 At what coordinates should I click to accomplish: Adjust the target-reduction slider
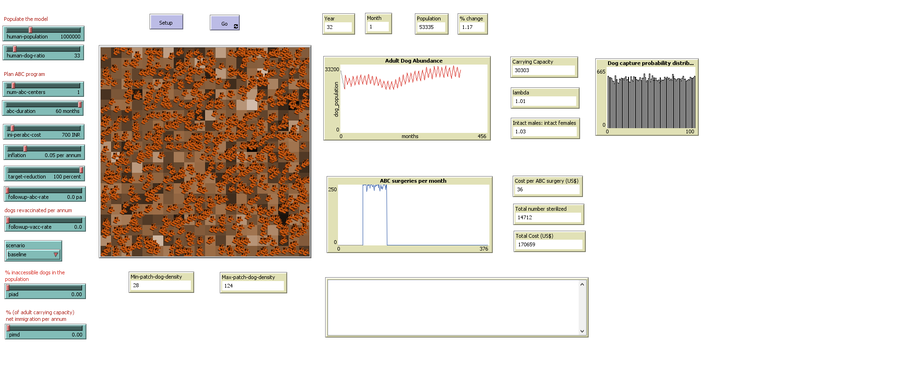44,173
